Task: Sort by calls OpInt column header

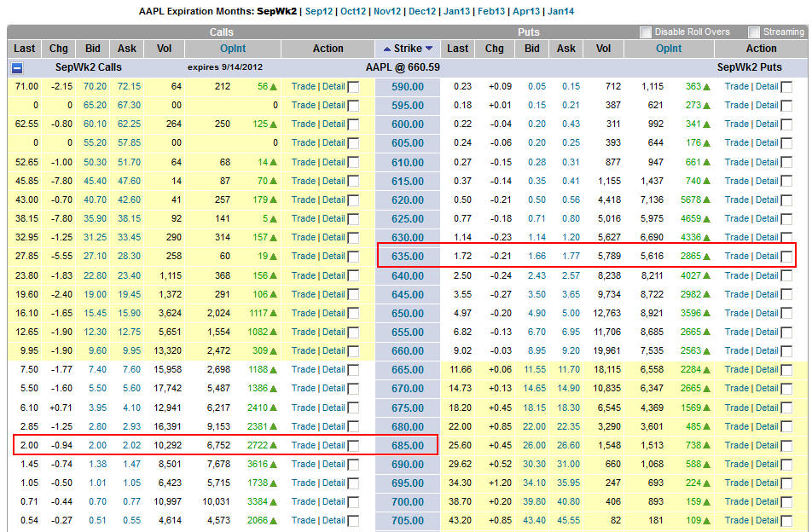Action: (234, 49)
